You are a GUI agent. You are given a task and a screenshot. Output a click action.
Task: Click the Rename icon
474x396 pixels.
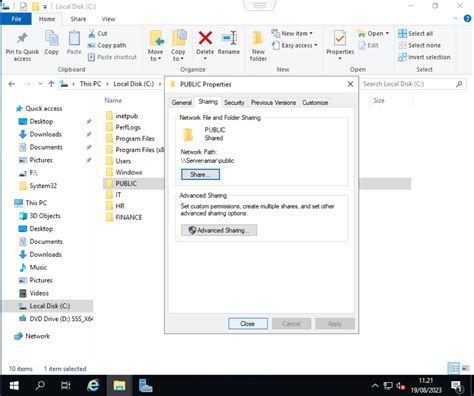coord(229,38)
